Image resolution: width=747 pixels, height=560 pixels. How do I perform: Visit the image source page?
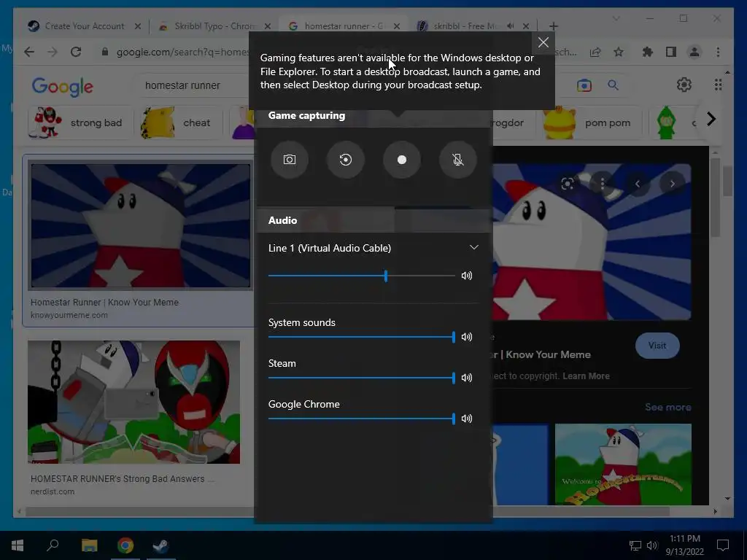point(657,346)
